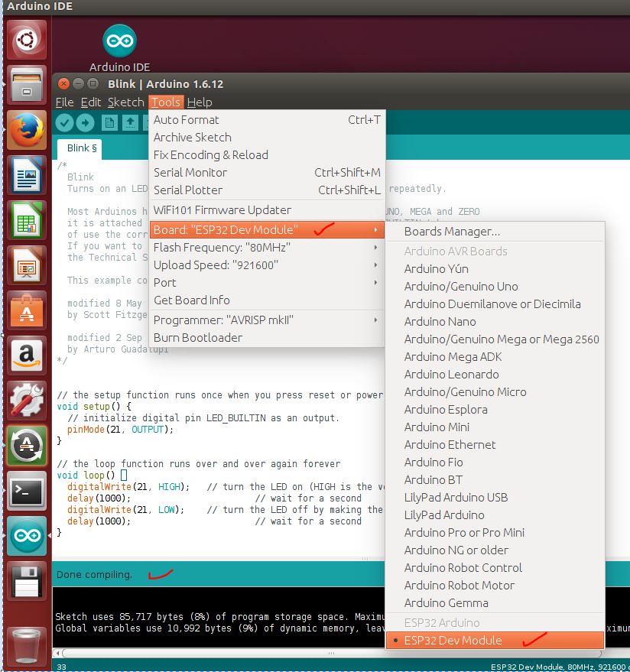Open a new sketch via toolbar icon

[109, 123]
